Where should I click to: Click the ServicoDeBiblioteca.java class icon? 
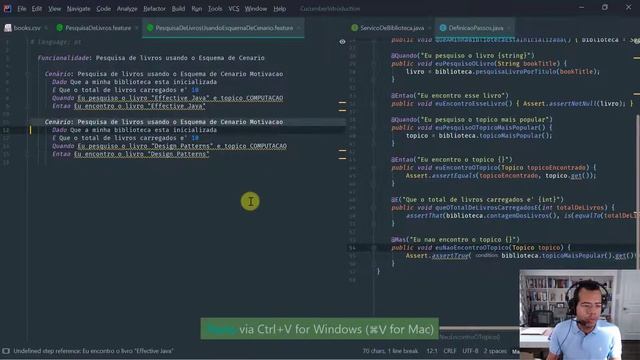coord(354,28)
